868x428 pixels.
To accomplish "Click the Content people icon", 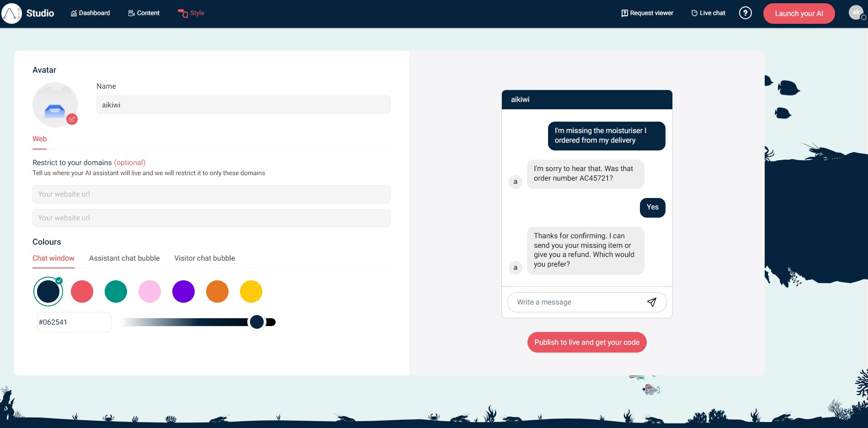I will coord(131,13).
